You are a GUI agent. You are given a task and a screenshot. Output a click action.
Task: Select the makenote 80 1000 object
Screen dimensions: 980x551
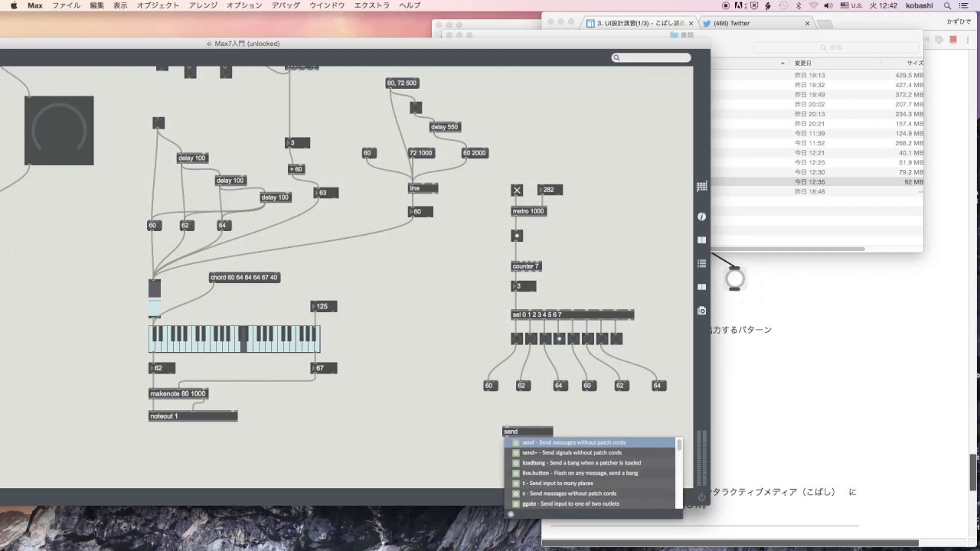tap(178, 393)
